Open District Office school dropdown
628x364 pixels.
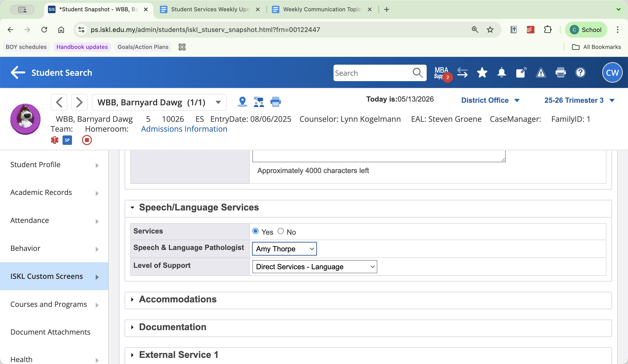click(490, 100)
